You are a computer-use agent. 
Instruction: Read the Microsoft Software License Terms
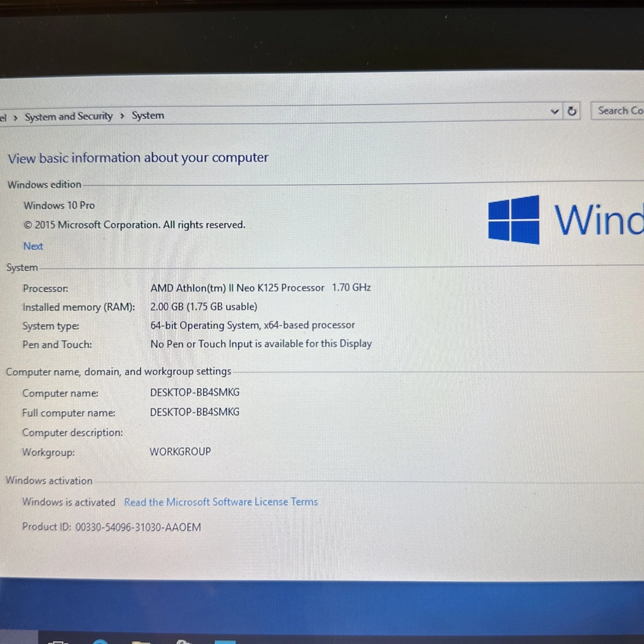point(221,502)
